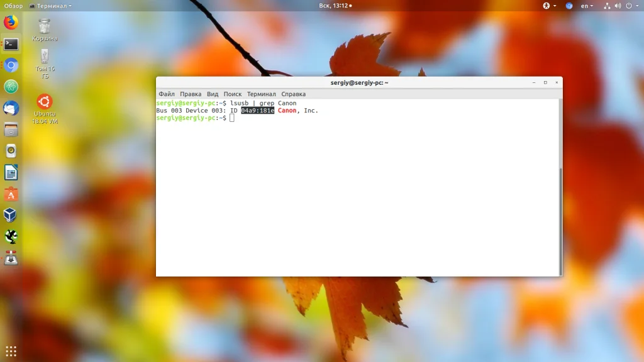The height and width of the screenshot is (362, 644).
Task: Click the Terminal icon in the dock
Action: (11, 44)
